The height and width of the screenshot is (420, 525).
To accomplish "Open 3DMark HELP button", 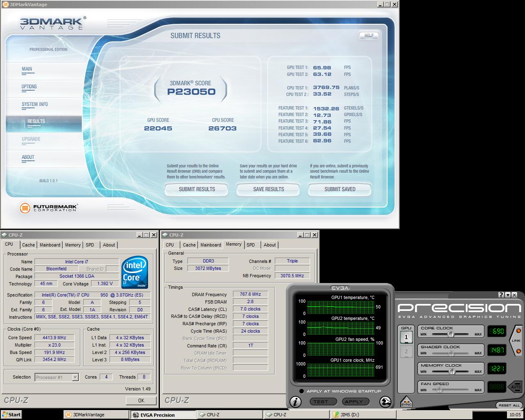I will (369, 35).
